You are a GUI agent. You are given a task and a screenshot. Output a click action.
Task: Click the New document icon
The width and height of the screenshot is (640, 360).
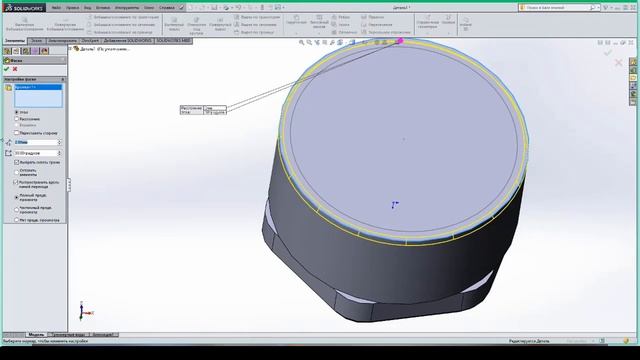click(x=190, y=7)
